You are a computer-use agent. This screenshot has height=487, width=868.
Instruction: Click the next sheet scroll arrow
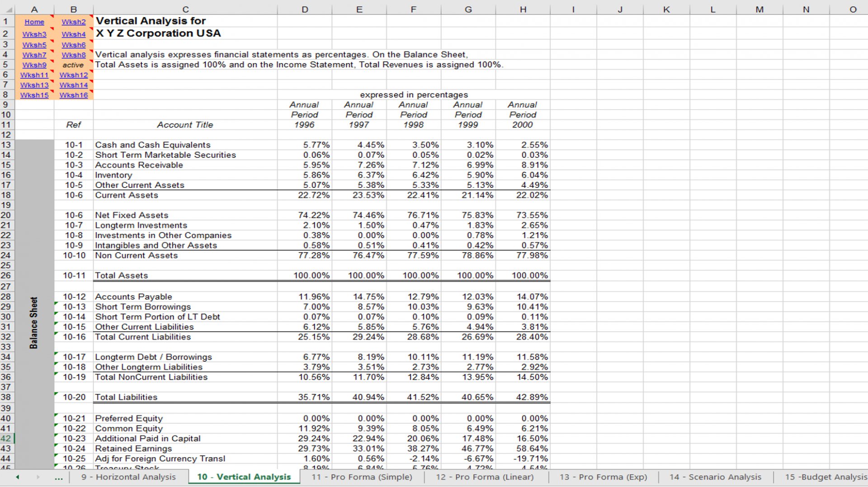38,477
